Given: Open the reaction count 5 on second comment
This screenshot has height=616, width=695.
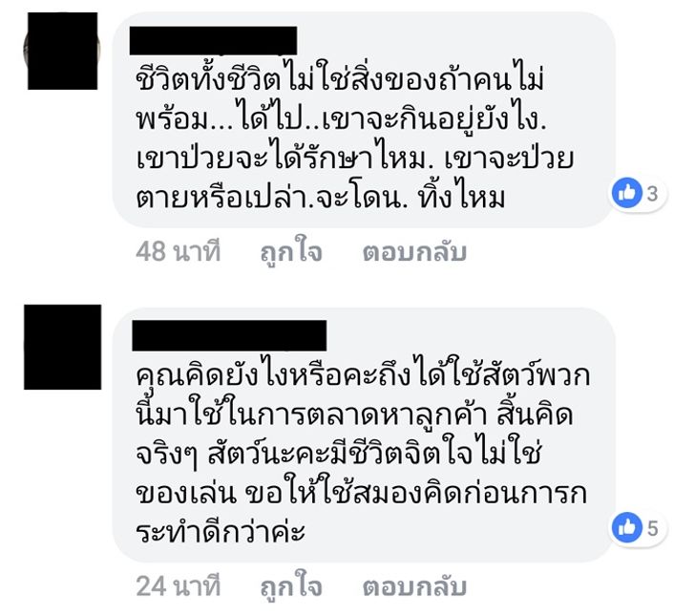Looking at the screenshot, I should (x=652, y=528).
